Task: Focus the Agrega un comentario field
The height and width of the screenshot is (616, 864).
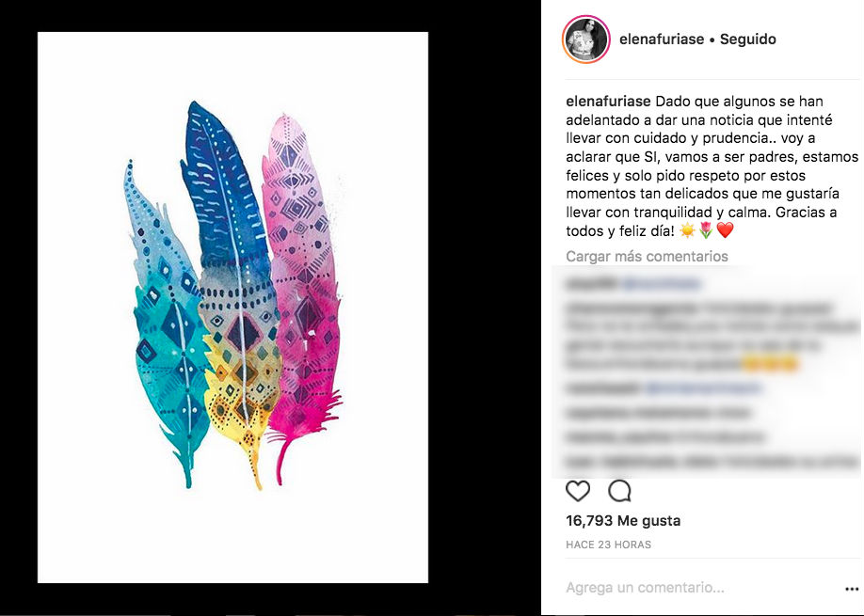Action: (x=701, y=588)
